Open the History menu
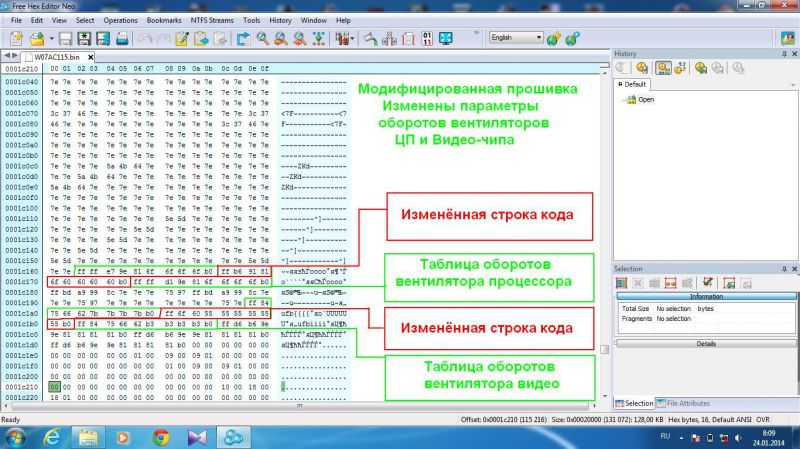The image size is (800, 449). pyautogui.click(x=280, y=20)
